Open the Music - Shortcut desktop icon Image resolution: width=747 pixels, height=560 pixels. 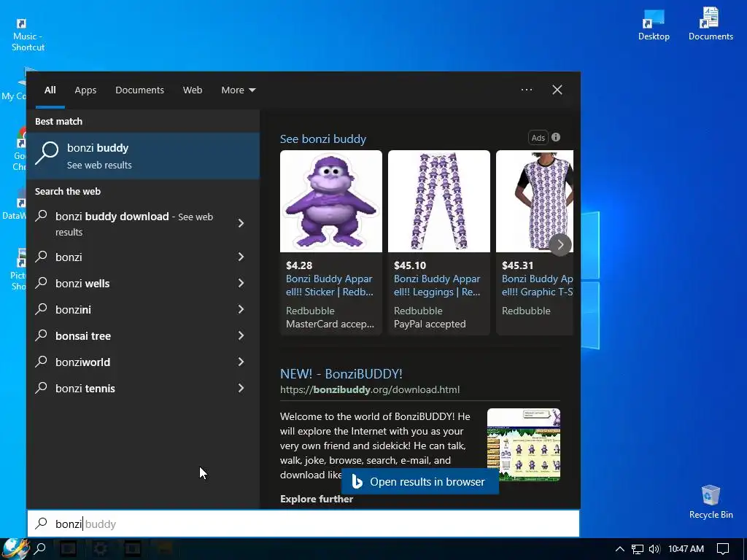tap(28, 34)
